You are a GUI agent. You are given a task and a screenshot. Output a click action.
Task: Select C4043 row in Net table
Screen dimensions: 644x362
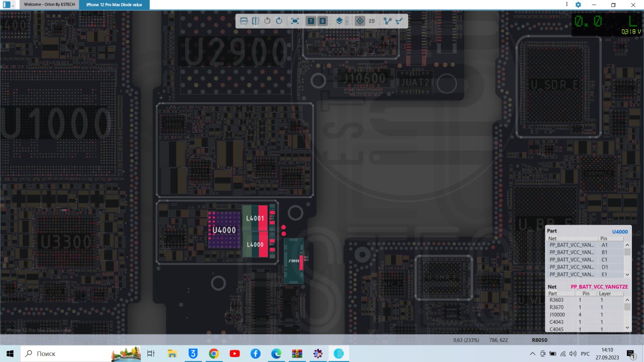click(585, 322)
